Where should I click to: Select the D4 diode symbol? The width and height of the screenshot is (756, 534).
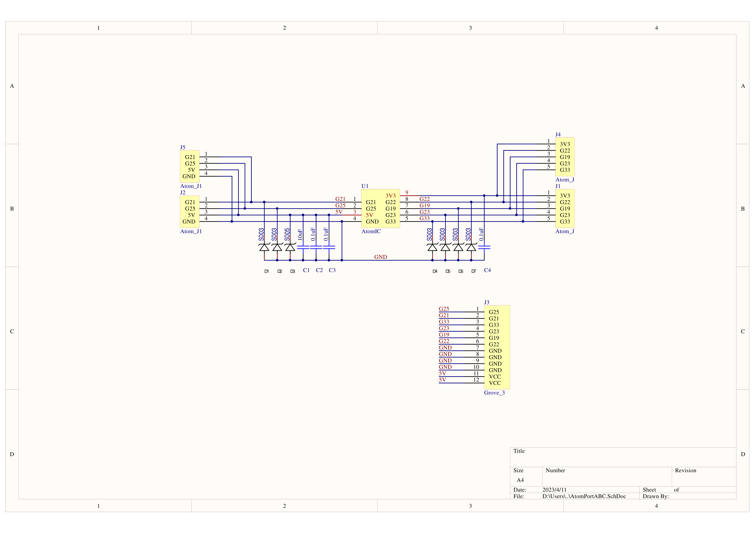coord(432,247)
